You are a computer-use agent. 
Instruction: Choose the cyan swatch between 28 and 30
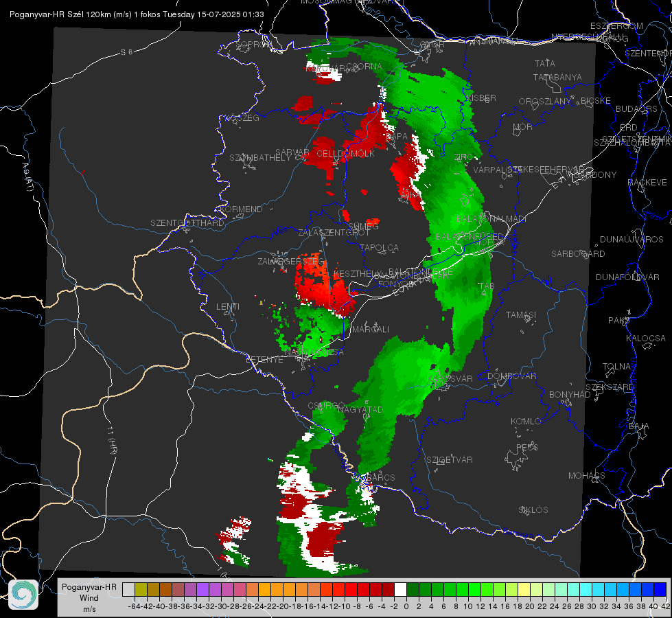[x=586, y=589]
